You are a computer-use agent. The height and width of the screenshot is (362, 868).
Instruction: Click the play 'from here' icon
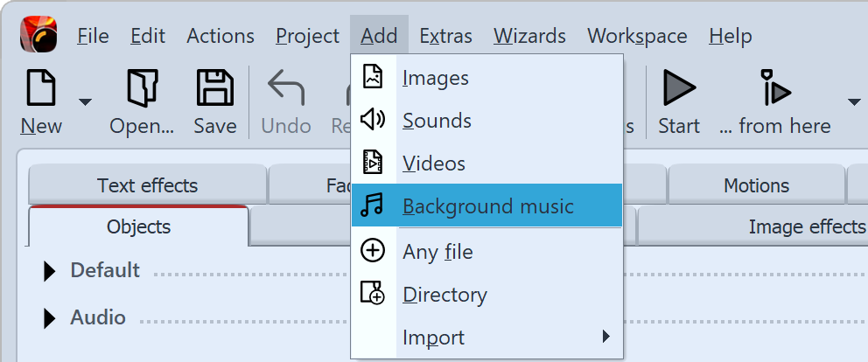774,88
